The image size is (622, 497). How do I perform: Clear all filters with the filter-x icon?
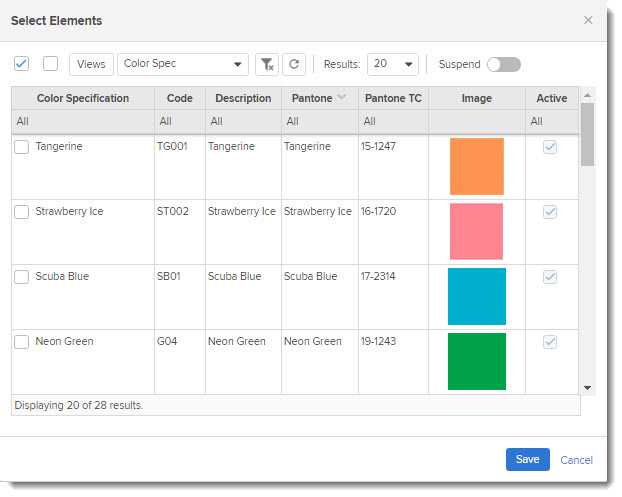267,64
